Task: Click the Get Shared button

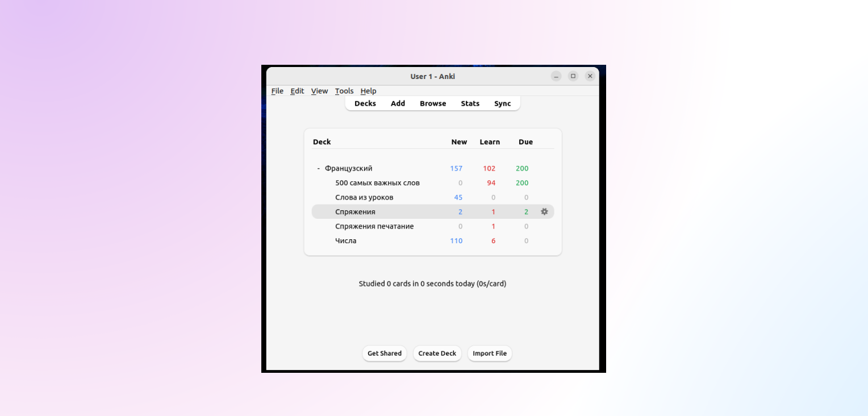Action: click(x=385, y=353)
